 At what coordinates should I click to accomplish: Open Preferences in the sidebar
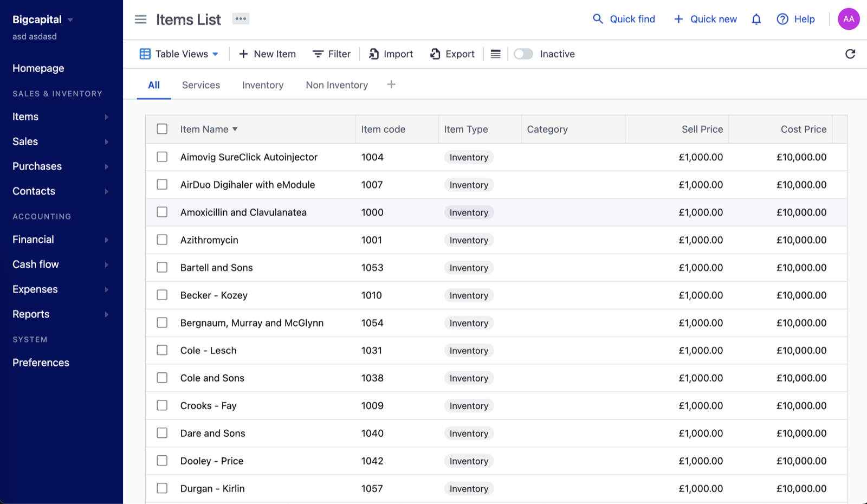pyautogui.click(x=41, y=363)
